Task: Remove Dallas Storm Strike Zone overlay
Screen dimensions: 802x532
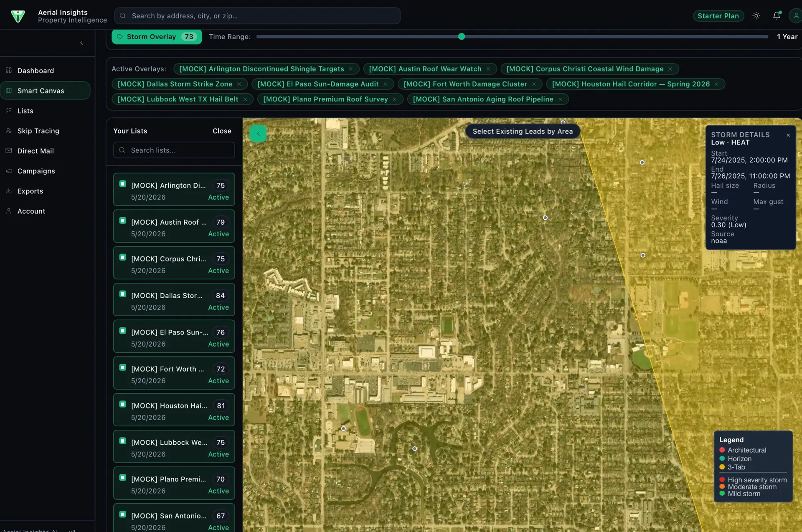Action: pyautogui.click(x=239, y=84)
